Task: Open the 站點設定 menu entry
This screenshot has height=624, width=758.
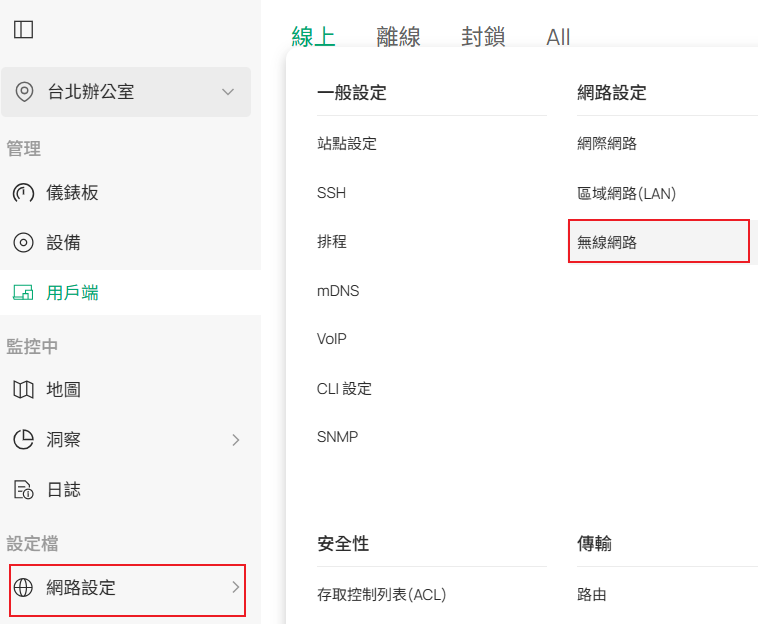Action: (347, 144)
